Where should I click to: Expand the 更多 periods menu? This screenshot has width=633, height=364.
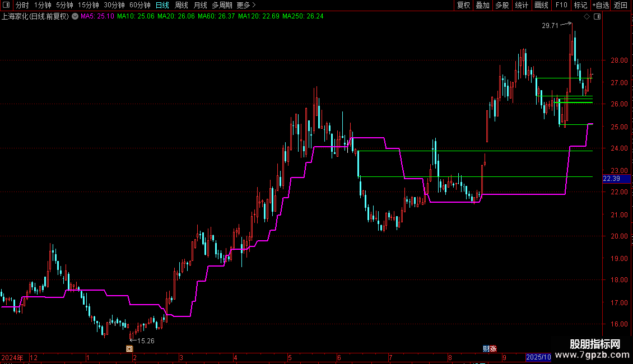coord(246,5)
